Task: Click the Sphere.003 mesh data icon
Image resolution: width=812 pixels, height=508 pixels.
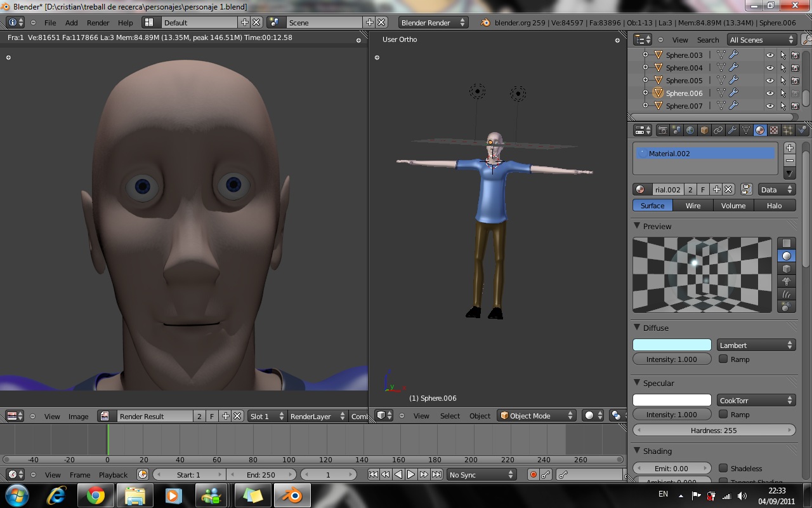Action: (x=721, y=55)
